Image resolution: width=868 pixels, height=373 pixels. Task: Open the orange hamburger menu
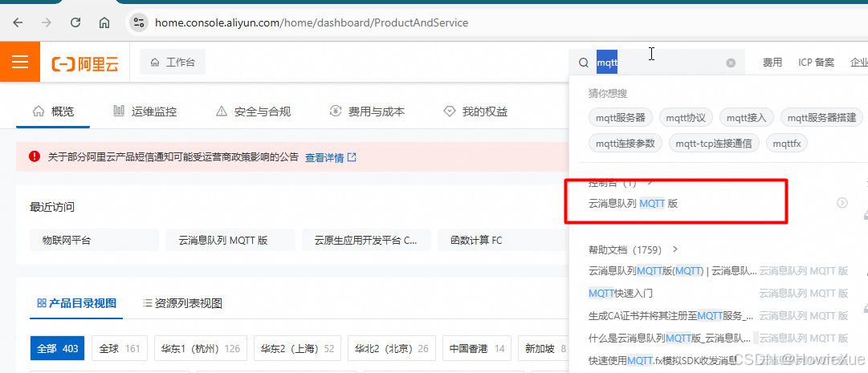20,62
